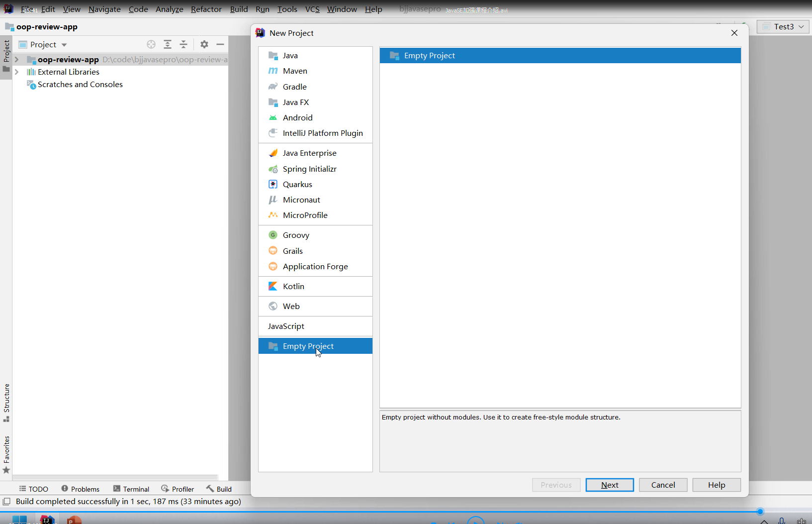Click Cancel in New Project dialog
Image resolution: width=812 pixels, height=524 pixels.
tap(663, 485)
